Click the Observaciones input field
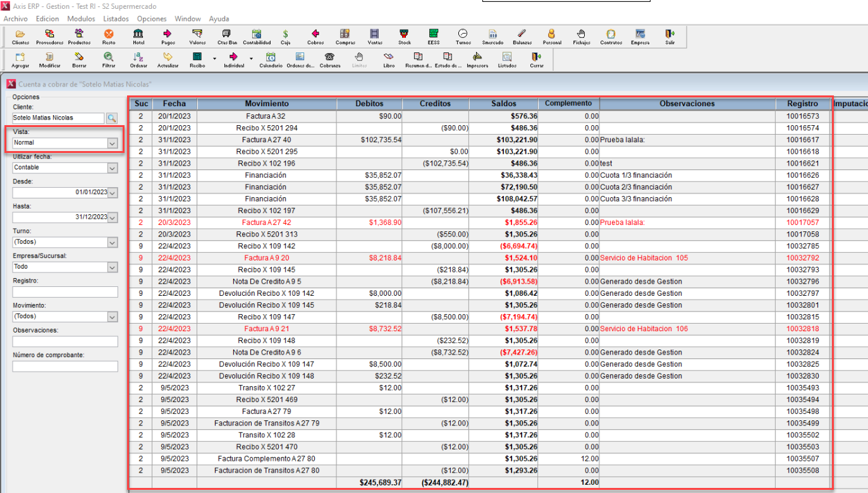This screenshot has height=493, width=868. click(x=65, y=342)
